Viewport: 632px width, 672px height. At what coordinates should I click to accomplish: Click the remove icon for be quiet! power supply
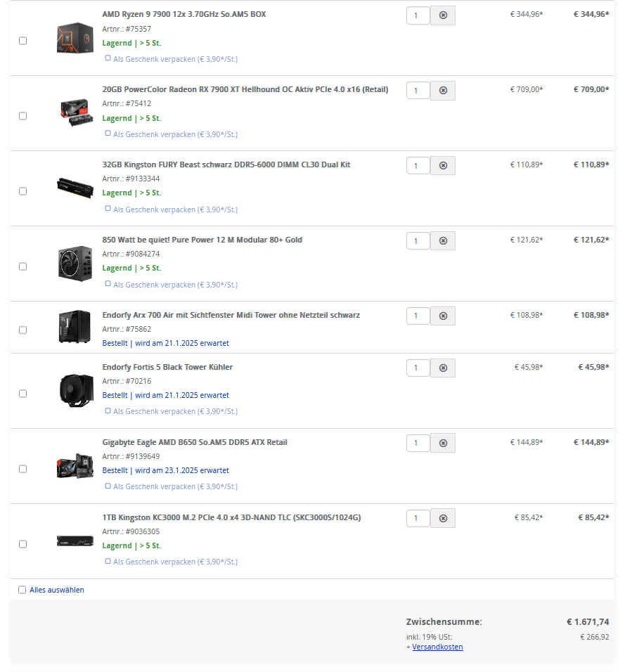[443, 241]
